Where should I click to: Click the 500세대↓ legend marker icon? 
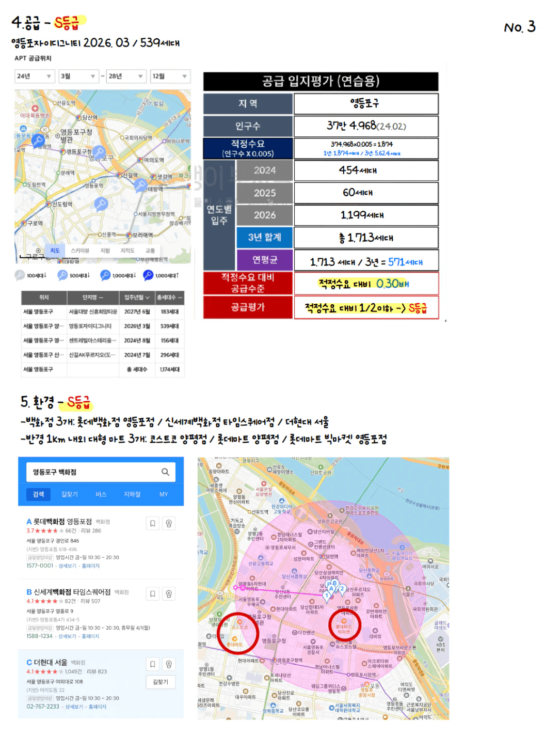pyautogui.click(x=62, y=275)
